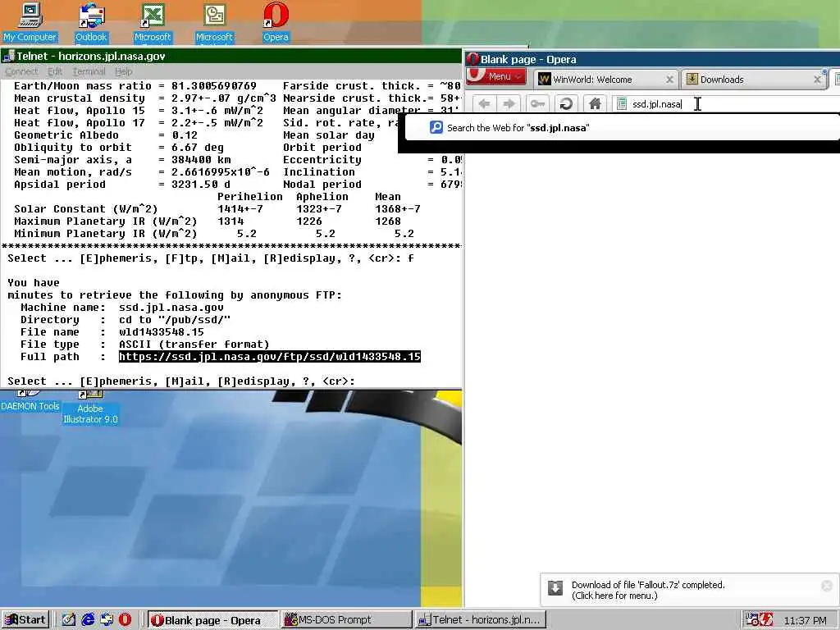Launch Opera from the quick launch bar
The image size is (840, 630).
[125, 620]
